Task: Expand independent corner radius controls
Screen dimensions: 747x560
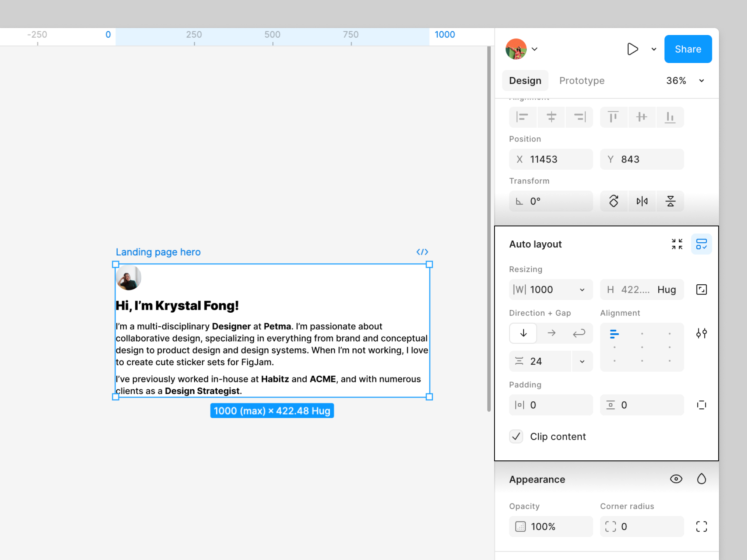Action: [x=701, y=527]
